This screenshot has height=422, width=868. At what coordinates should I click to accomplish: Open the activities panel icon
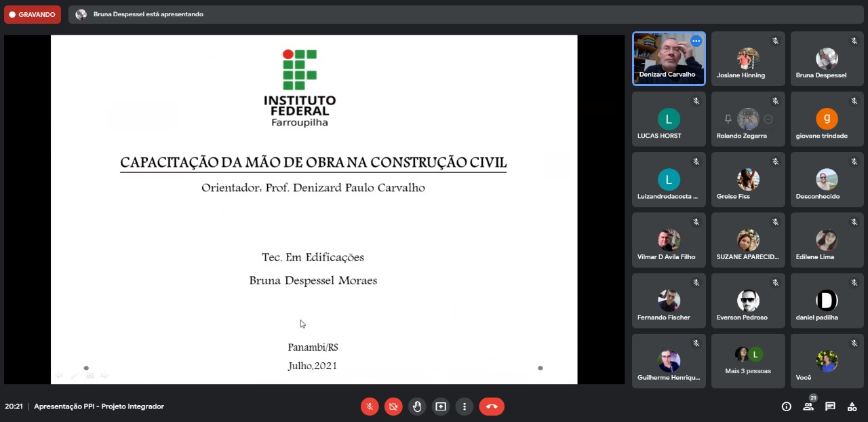852,406
